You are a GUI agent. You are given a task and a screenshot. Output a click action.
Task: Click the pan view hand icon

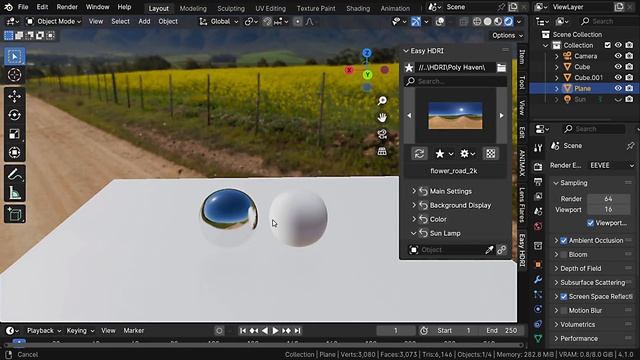click(x=382, y=118)
